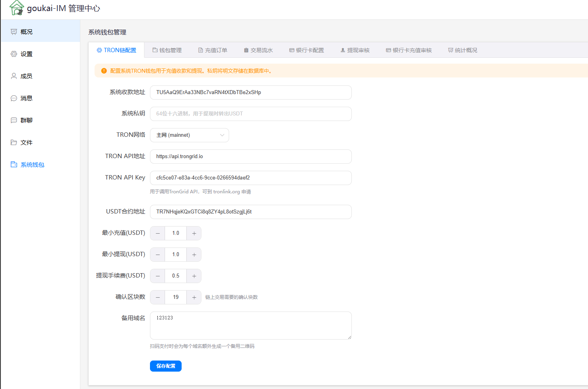Open the 银行卡充值审核 tab

point(409,50)
